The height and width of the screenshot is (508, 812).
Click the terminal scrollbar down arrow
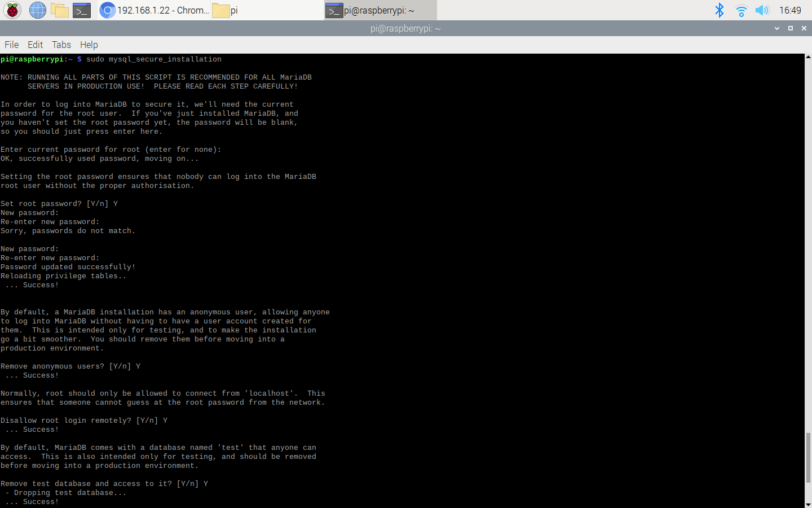[808, 505]
